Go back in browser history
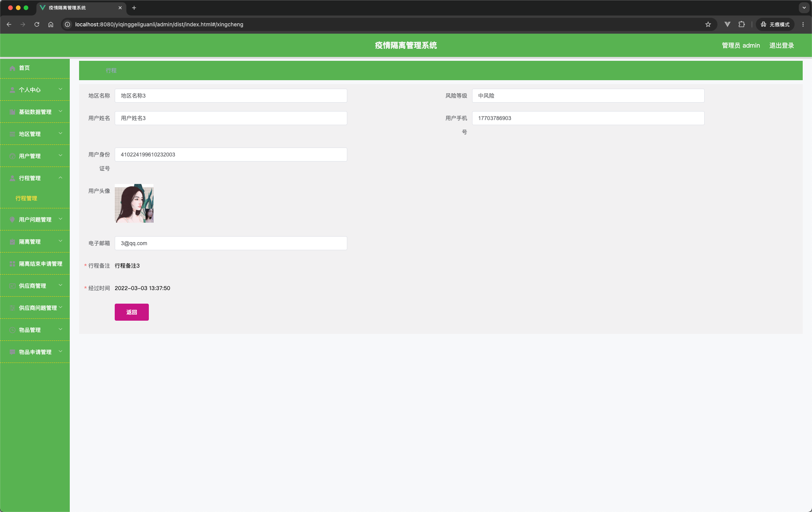Image resolution: width=812 pixels, height=512 pixels. click(9, 24)
